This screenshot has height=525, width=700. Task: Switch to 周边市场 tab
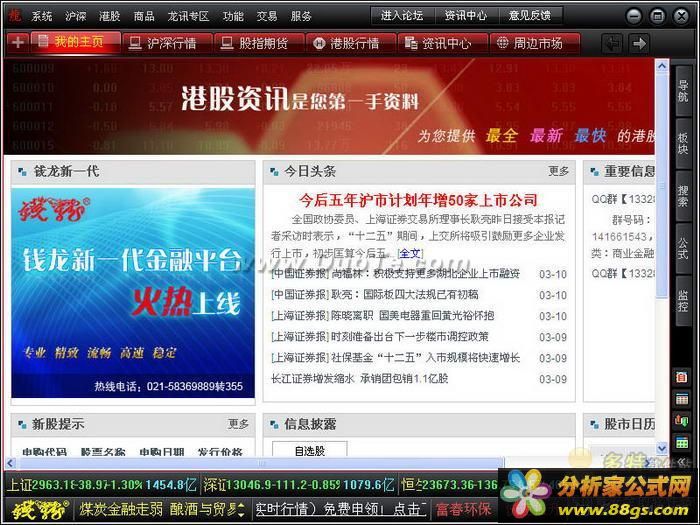point(534,43)
